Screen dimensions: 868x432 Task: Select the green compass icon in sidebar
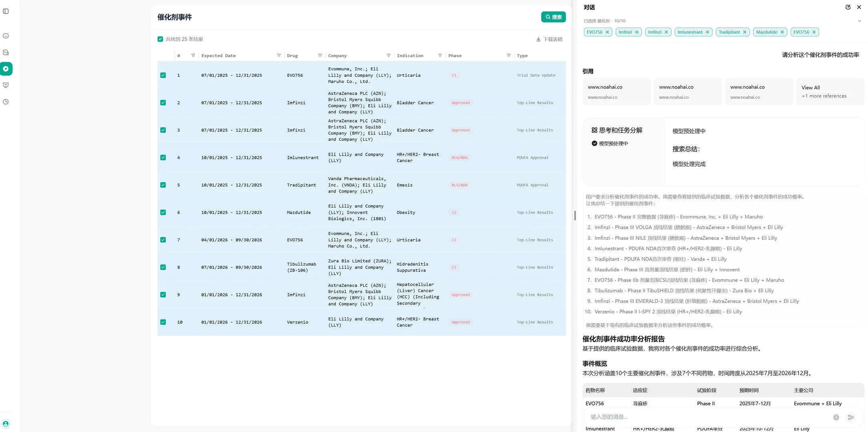point(6,69)
